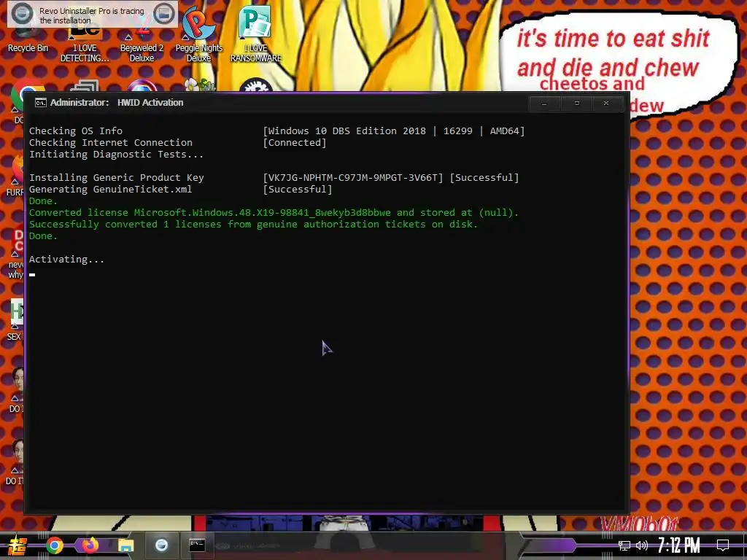Click the product key VK7JG-NPHTM-C97JM-9MPGT-3V66T
This screenshot has width=747, height=560.
(353, 178)
